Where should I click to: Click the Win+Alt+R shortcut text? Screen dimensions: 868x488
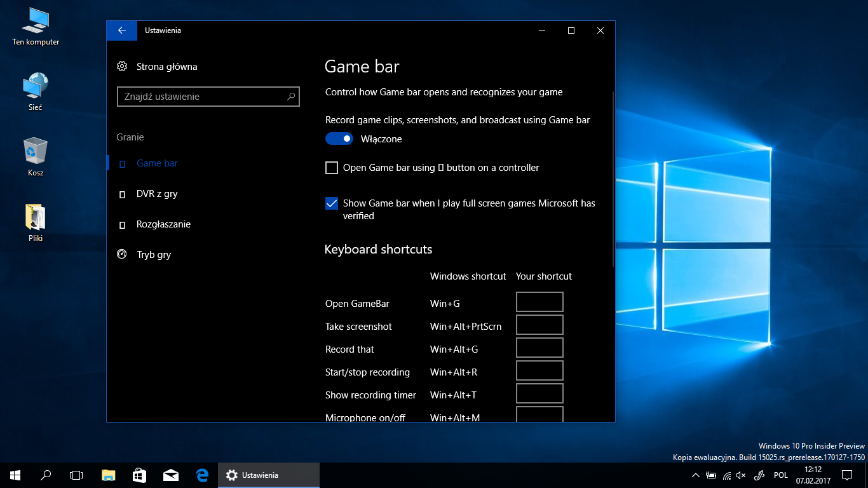tap(454, 372)
